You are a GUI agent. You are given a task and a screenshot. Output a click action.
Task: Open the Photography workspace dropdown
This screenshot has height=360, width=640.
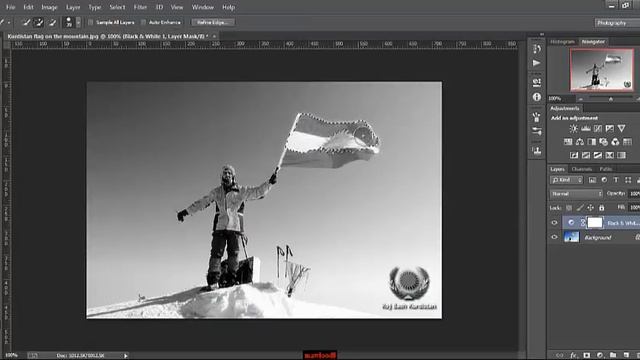tap(617, 23)
